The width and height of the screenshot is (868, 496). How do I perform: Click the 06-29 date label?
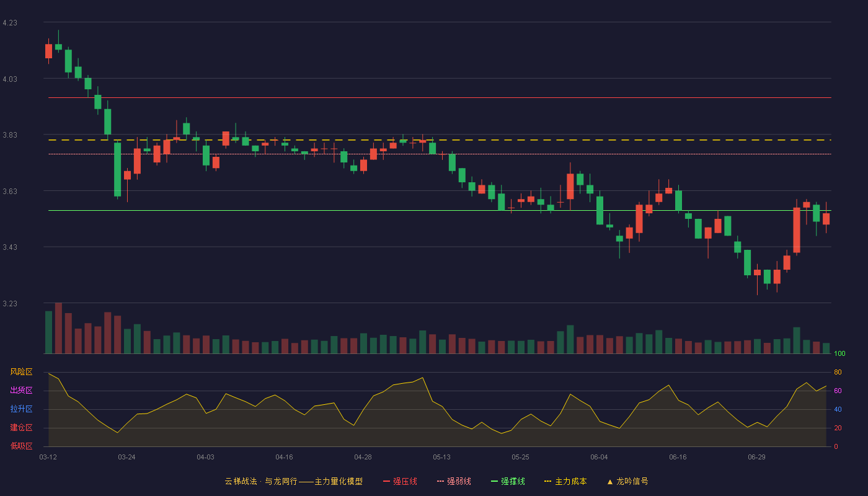[x=756, y=457]
